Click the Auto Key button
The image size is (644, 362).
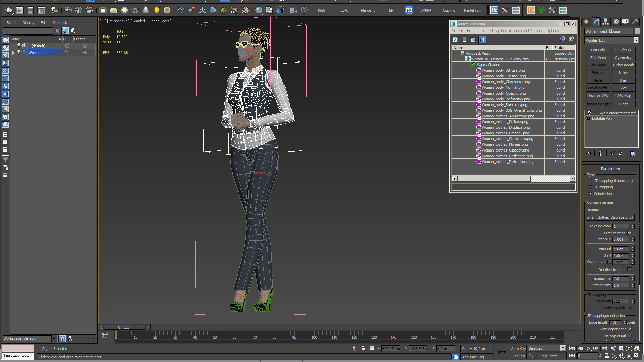(x=518, y=349)
